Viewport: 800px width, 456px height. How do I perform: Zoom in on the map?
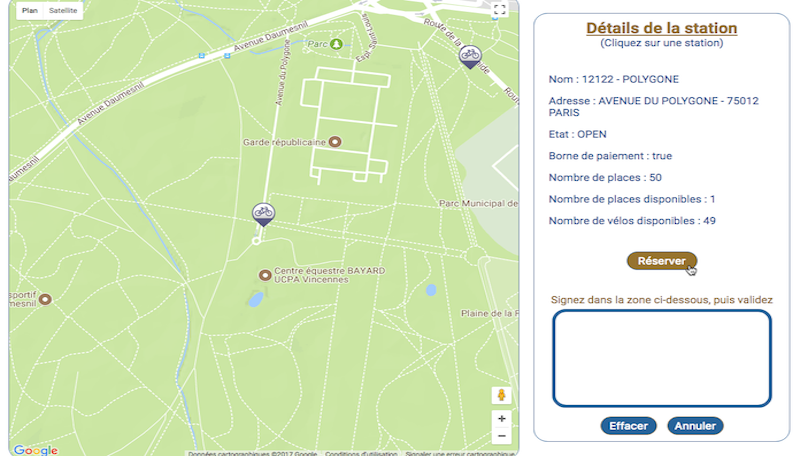pos(501,418)
